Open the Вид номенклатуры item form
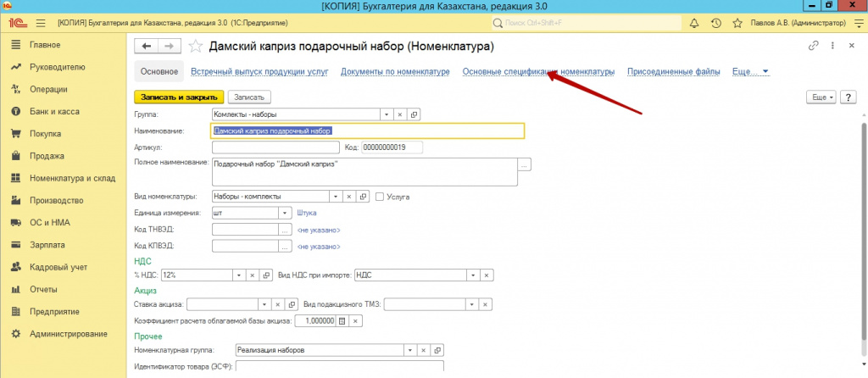The height and width of the screenshot is (378, 868). [x=363, y=197]
